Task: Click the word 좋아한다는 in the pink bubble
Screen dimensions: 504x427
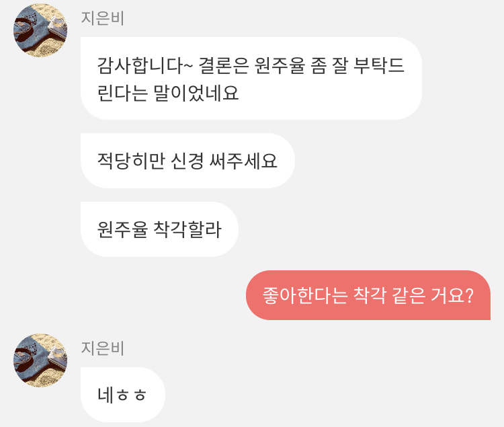Action: 305,295
